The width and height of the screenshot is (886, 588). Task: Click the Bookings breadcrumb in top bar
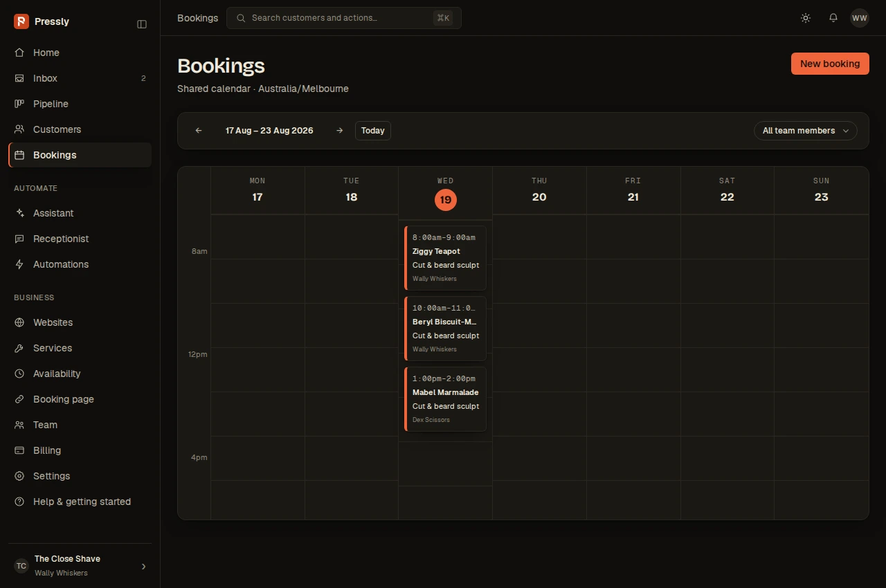198,18
